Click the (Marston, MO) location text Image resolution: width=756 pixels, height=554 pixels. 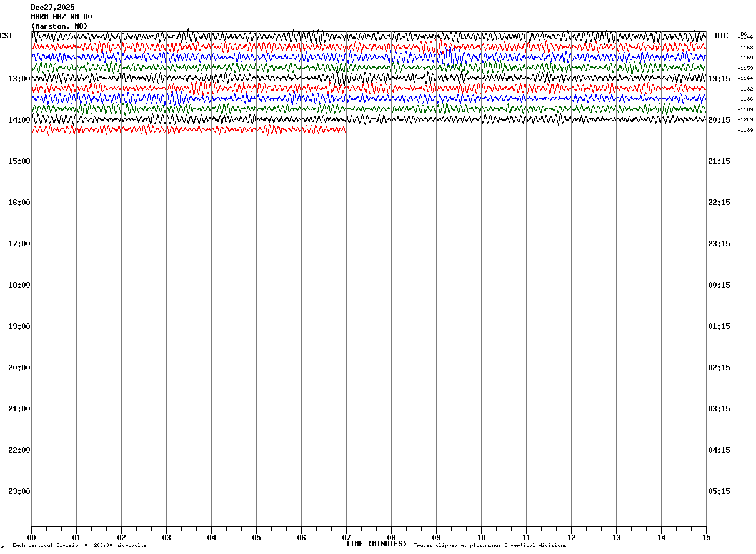click(x=59, y=26)
